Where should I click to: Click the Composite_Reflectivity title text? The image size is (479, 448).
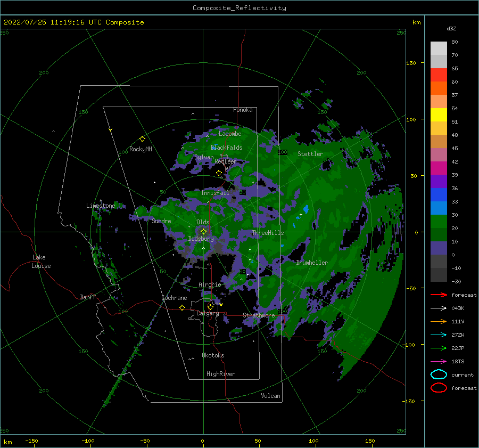(240, 8)
